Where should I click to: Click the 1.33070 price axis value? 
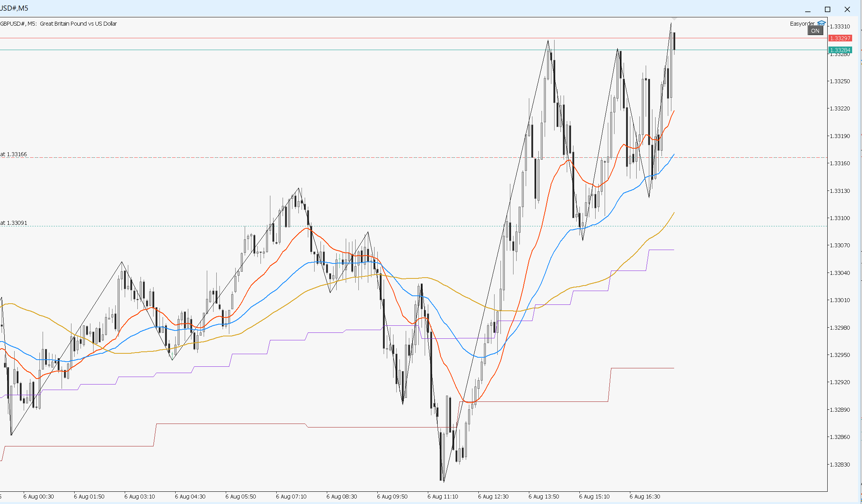pyautogui.click(x=840, y=245)
